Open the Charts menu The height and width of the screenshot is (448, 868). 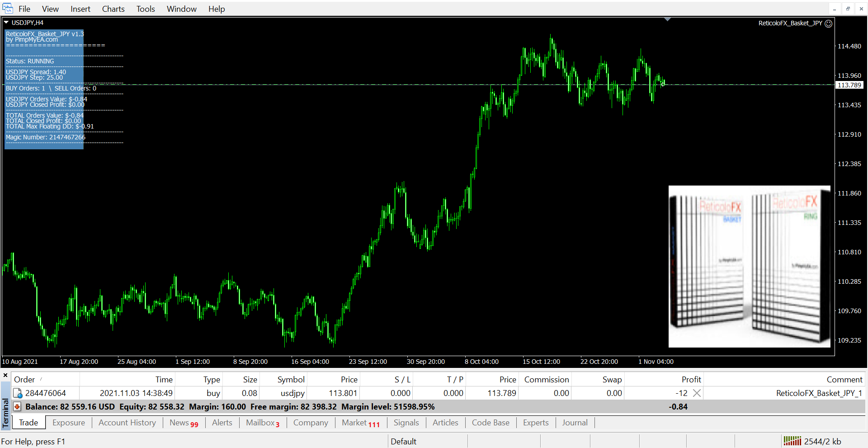113,9
